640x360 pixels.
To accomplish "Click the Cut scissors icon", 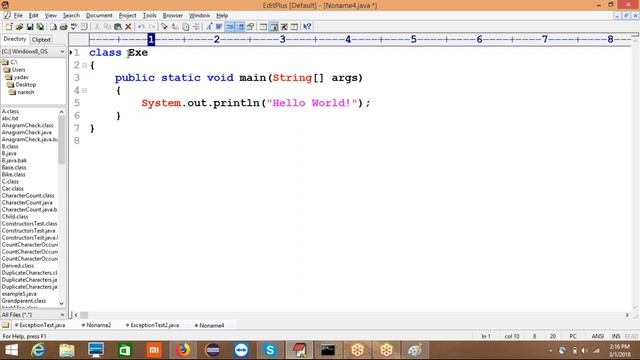I will point(97,27).
